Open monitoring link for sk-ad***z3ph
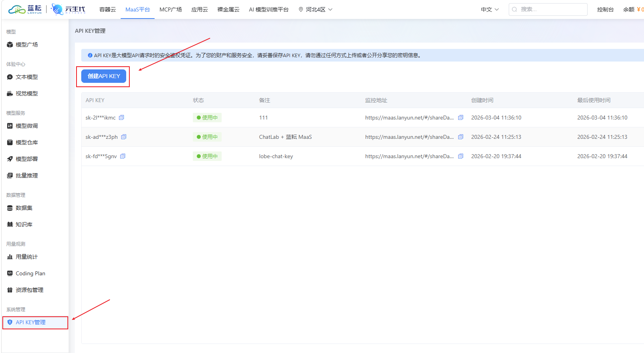Screen dimensions: 644x353 pos(409,137)
